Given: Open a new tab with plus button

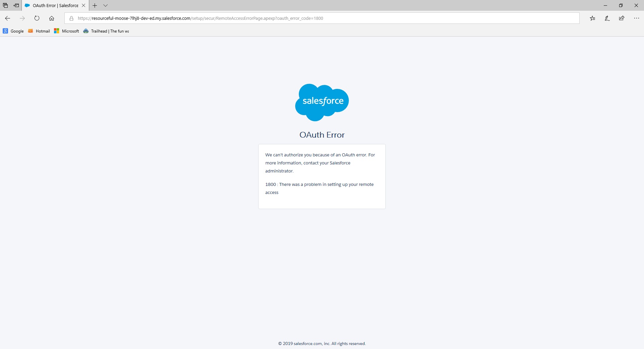Looking at the screenshot, I should tap(95, 5).
